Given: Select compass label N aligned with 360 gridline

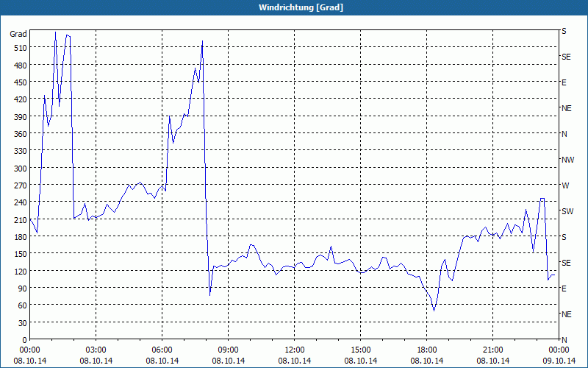Looking at the screenshot, I should point(564,134).
